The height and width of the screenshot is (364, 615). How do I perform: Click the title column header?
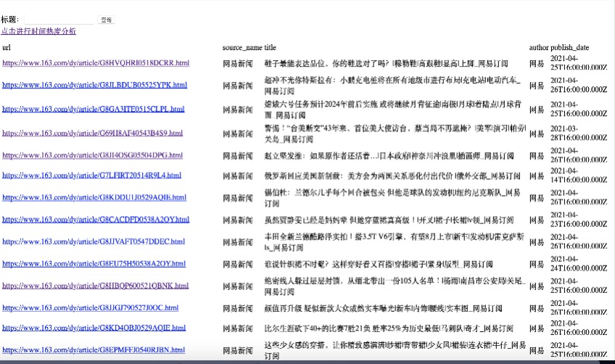pyautogui.click(x=271, y=47)
